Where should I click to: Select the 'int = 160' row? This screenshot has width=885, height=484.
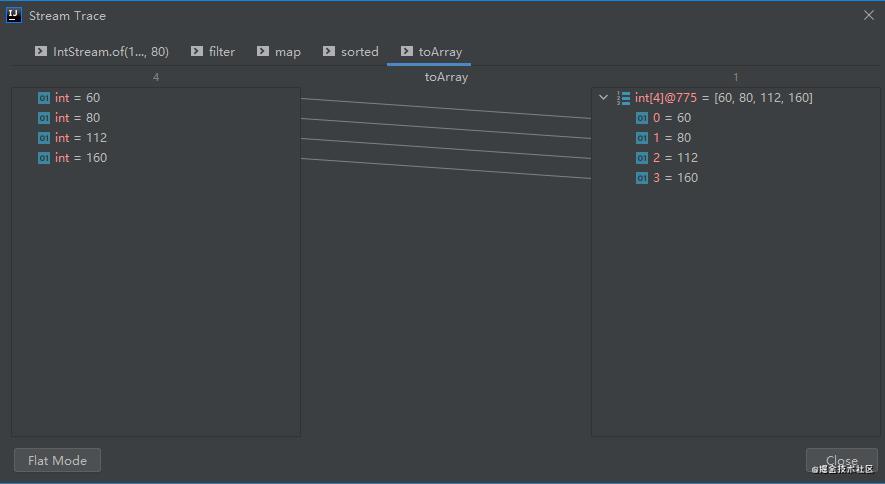(x=156, y=158)
